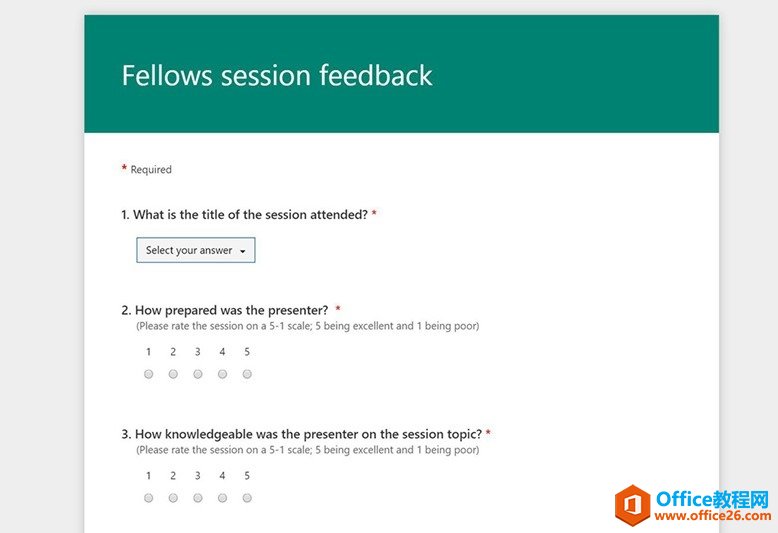Open the www.office26.com watermark link
This screenshot has width=778, height=533.
click(713, 516)
